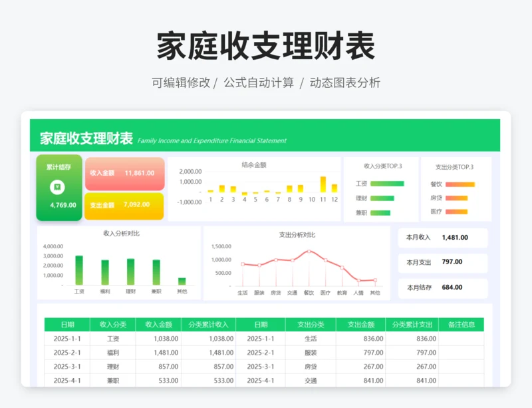Screen dimensions: 532x408
Task: Click the 支出金额 7,092.00 yellow card
Action: coord(124,206)
